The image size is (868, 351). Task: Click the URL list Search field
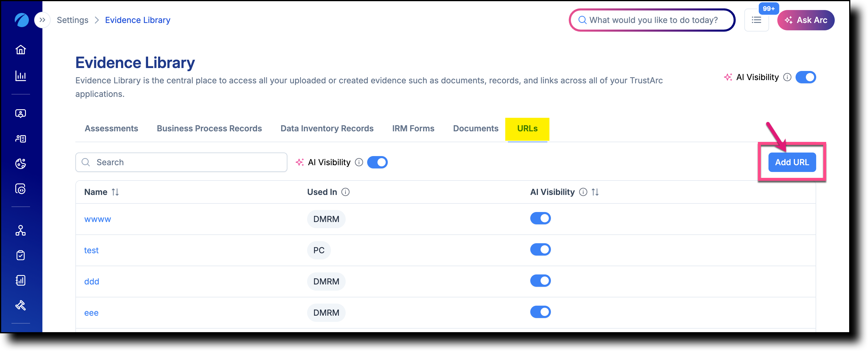(181, 162)
